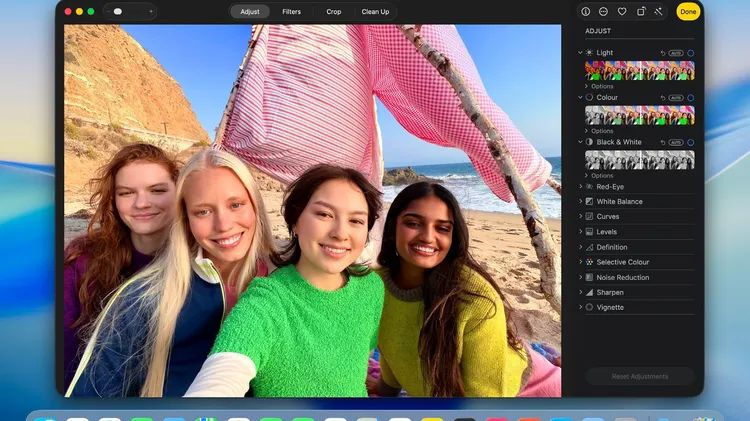
Task: Click the Info icon in the toolbar
Action: [x=586, y=12]
